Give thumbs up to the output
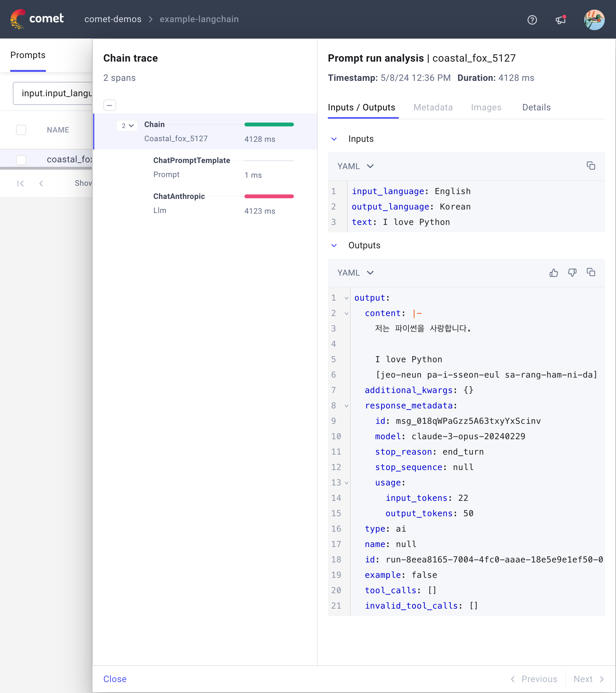 click(x=553, y=273)
